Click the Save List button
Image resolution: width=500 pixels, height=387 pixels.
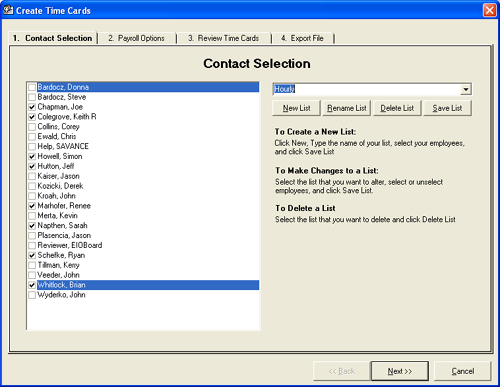(x=447, y=108)
